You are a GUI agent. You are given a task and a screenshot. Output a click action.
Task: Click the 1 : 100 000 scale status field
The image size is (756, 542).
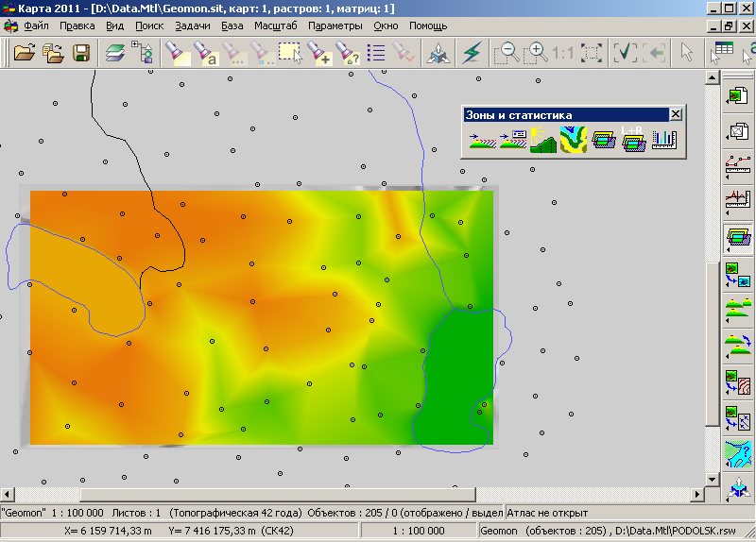coord(418,531)
